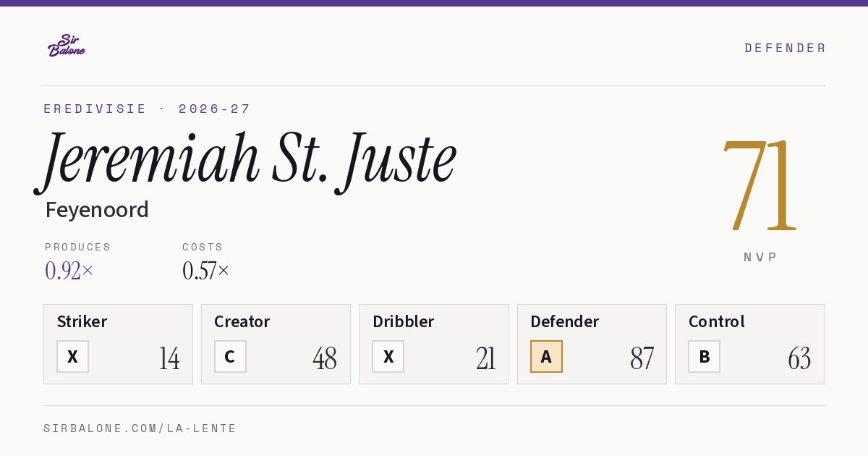Select the Creator grade C badge
This screenshot has width=868, height=456.
(230, 356)
